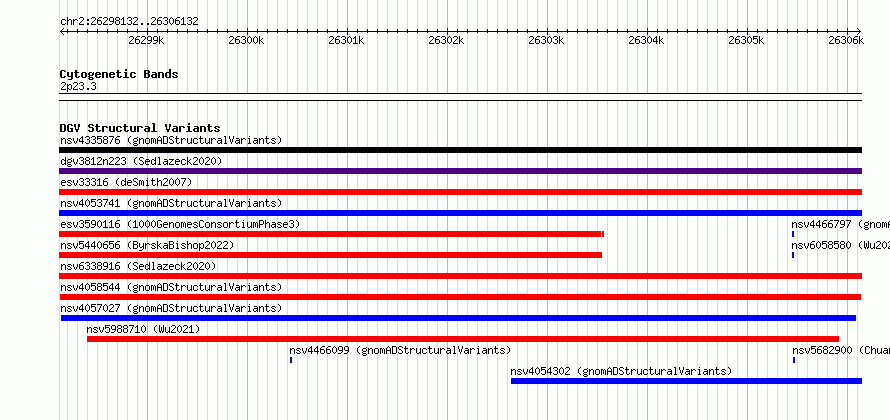This screenshot has height=420, width=890.
Task: Click the chr2:26298132..26306132 region label
Action: click(x=129, y=22)
